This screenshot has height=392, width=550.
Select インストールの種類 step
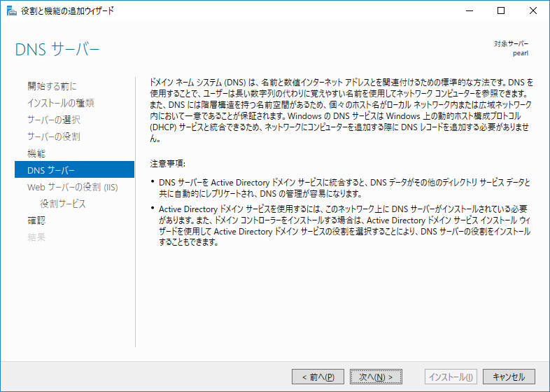(61, 103)
